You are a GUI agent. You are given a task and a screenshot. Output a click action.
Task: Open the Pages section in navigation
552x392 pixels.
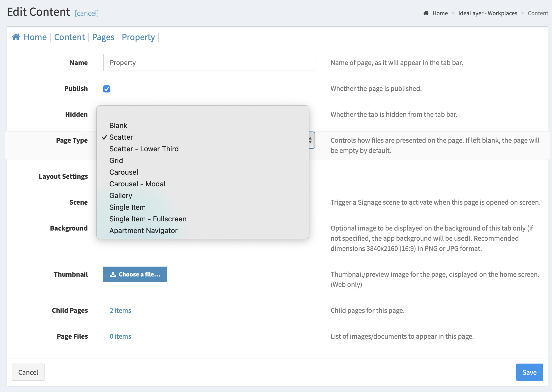point(103,37)
